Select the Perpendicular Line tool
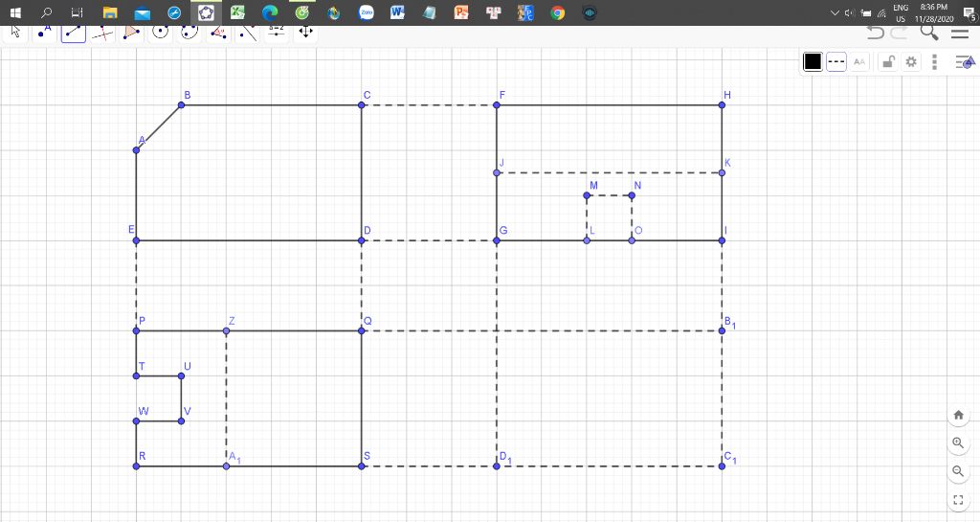Image resolution: width=980 pixels, height=522 pixels. click(102, 33)
